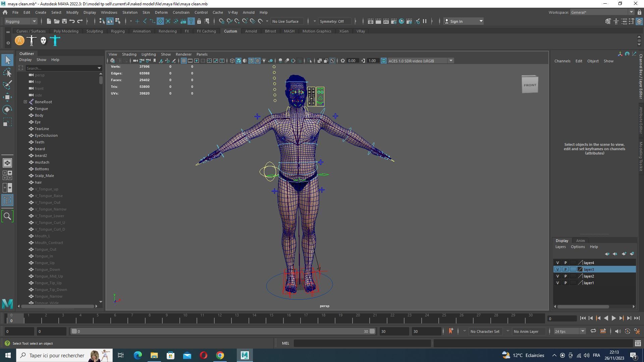Screen dimensions: 644x362
Task: Select the Paint Selection tool
Action: 7,85
